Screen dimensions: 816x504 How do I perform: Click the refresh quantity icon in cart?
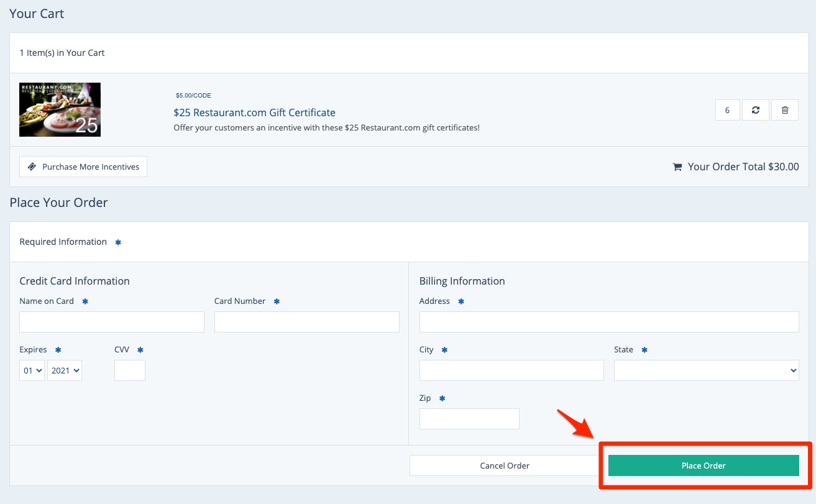(x=756, y=110)
